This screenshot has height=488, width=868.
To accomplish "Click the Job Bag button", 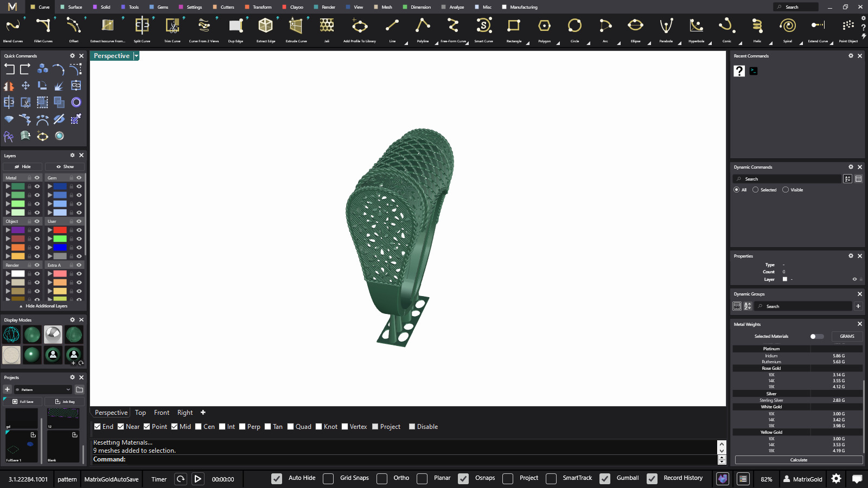I will [65, 402].
